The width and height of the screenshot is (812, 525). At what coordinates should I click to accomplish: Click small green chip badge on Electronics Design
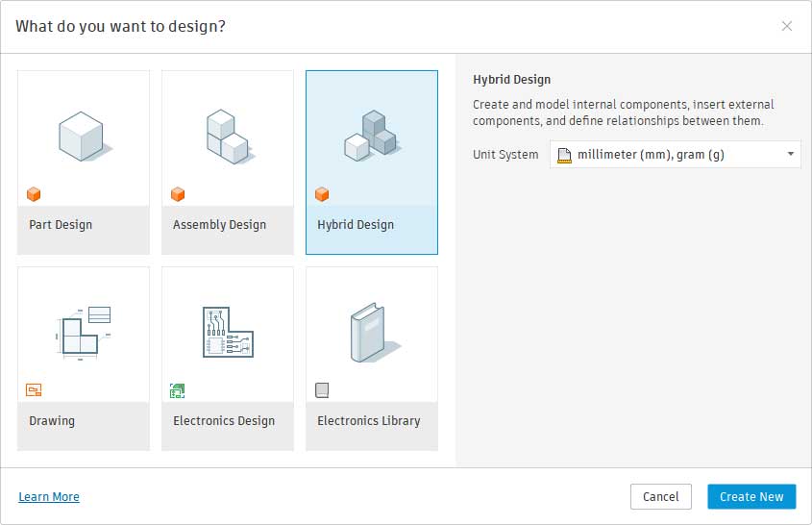177,390
